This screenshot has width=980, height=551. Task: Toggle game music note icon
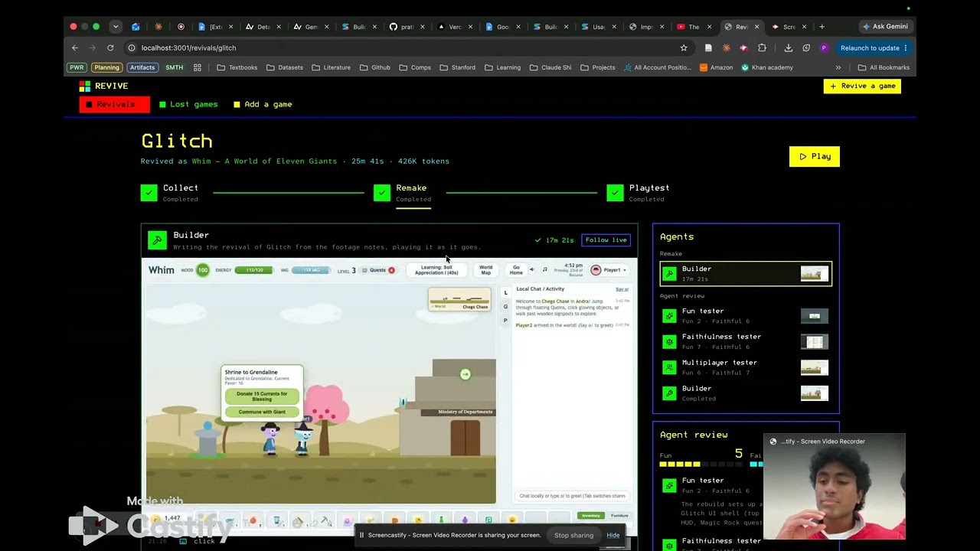[x=544, y=269]
